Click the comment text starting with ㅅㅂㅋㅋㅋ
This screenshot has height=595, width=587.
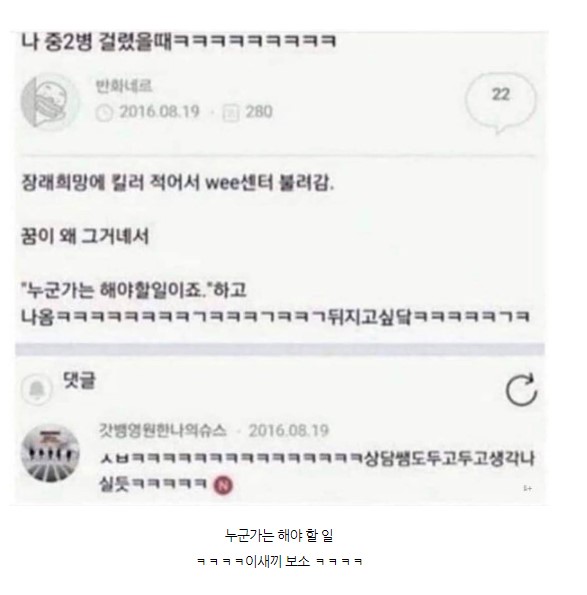pos(317,471)
